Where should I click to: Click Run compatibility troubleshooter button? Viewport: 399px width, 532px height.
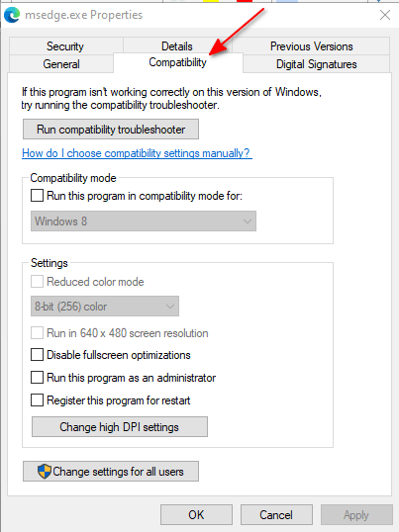click(111, 129)
